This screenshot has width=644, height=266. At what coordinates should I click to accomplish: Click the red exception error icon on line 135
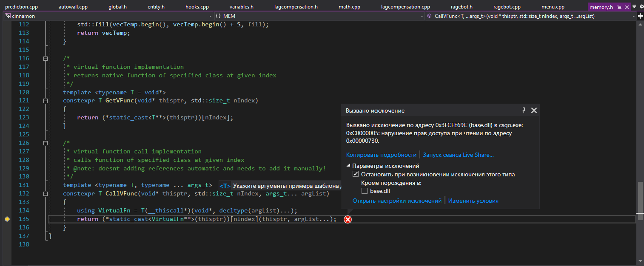point(348,219)
